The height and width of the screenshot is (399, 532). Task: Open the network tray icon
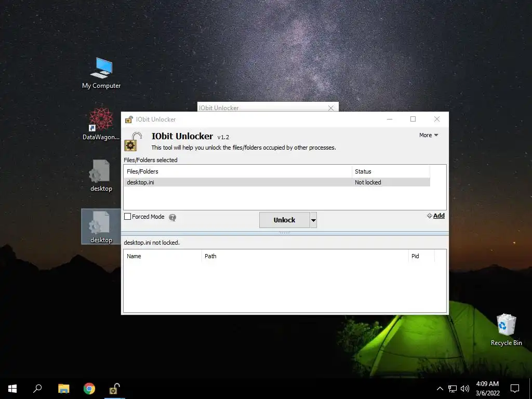pos(453,389)
